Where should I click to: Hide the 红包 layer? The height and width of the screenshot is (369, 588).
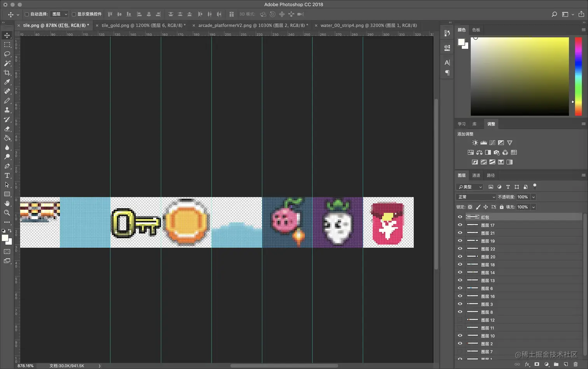[460, 217]
